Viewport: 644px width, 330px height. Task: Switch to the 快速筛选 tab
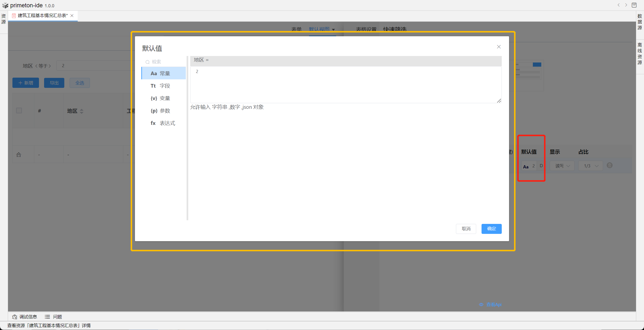[395, 29]
